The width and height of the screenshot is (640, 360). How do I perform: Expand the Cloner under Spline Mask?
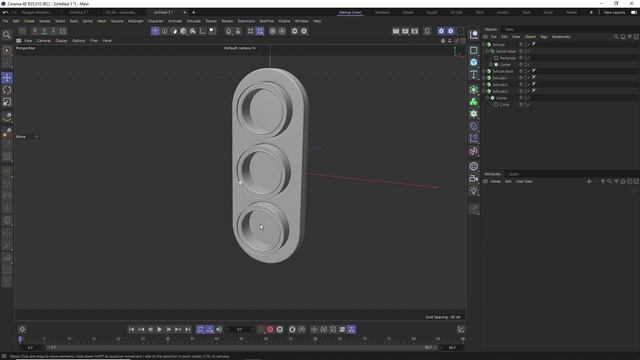click(491, 64)
